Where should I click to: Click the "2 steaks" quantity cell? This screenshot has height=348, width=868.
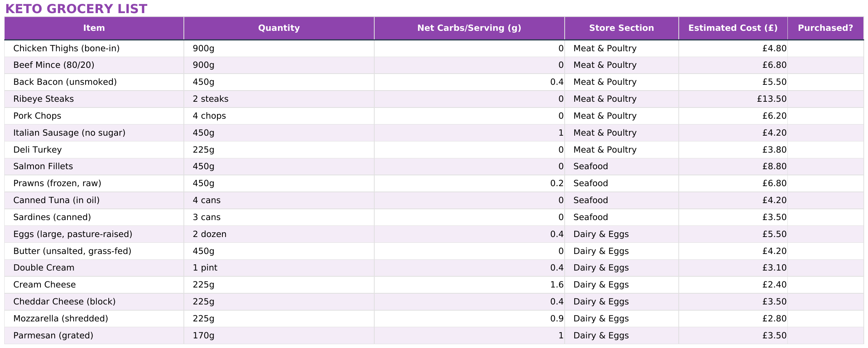(x=279, y=99)
